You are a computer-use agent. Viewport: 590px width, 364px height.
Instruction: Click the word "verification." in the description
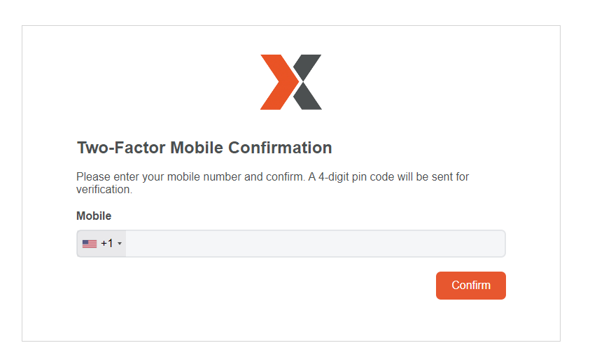(x=104, y=189)
